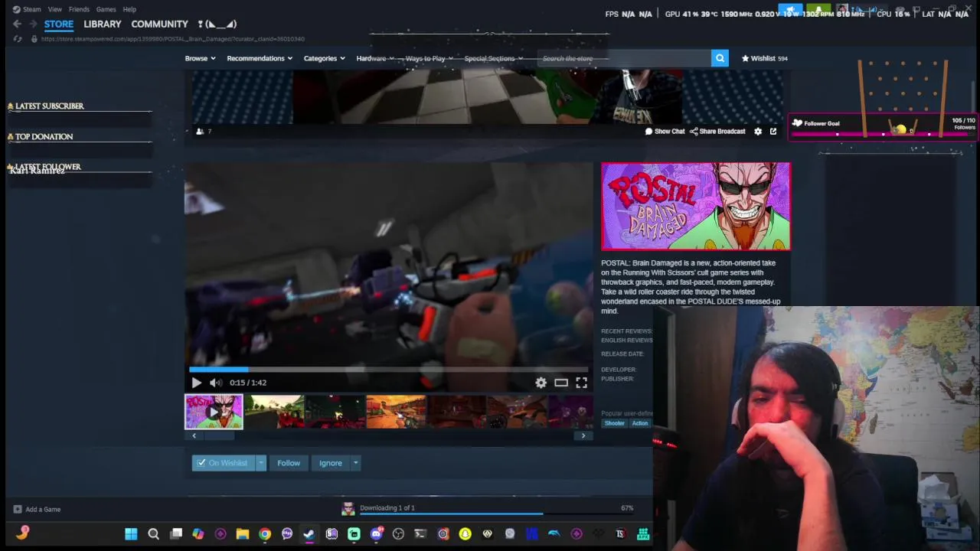Expand trailer to fullscreen
Viewport: 980px width, 551px height.
(x=582, y=383)
